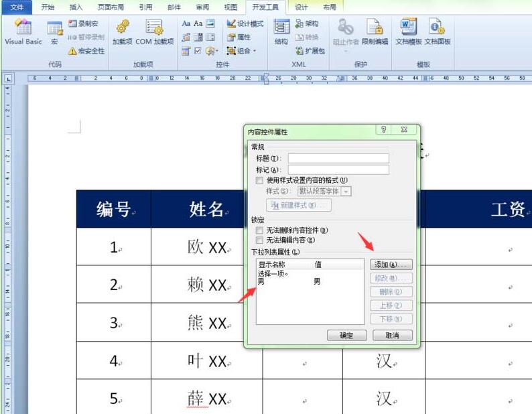The width and height of the screenshot is (532, 414).
Task: Open Document Template (文档模板) dialog
Action: [409, 32]
